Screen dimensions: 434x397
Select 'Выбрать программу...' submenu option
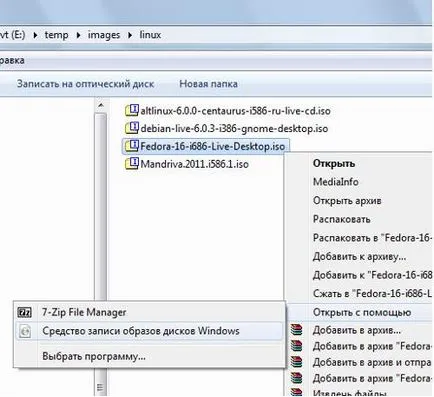tap(94, 356)
